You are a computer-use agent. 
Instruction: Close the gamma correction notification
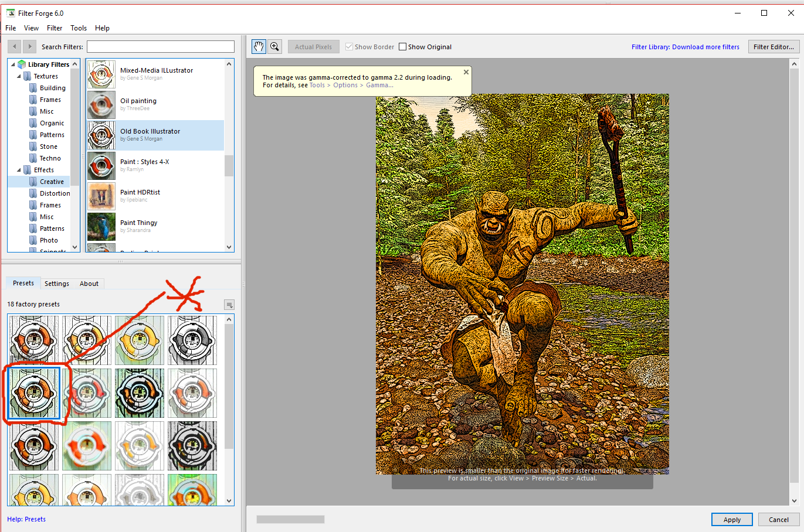coord(466,72)
